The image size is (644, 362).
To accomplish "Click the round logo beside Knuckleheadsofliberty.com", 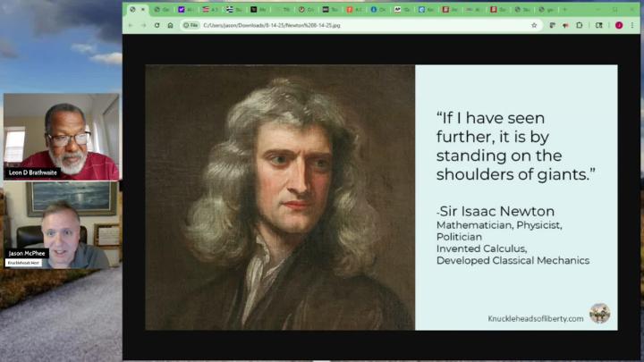I will 599,314.
